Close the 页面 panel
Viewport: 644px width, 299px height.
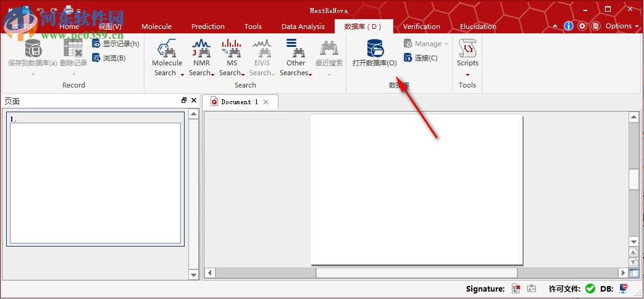pos(194,100)
